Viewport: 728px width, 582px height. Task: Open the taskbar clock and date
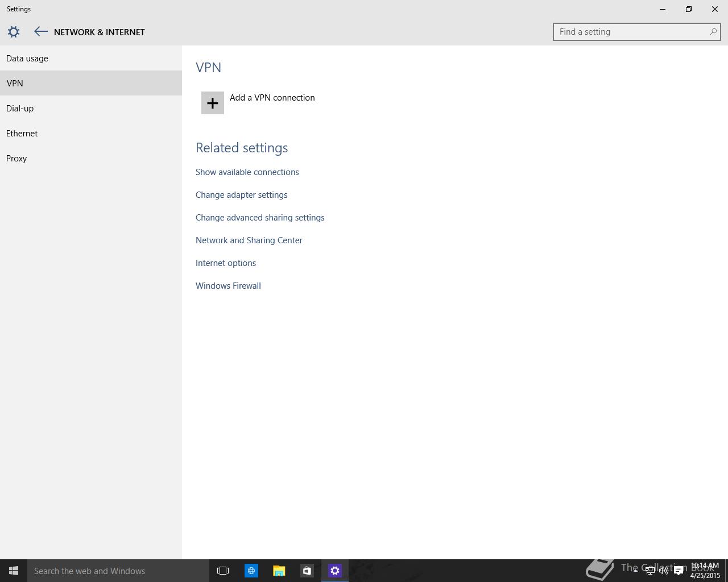pos(705,571)
